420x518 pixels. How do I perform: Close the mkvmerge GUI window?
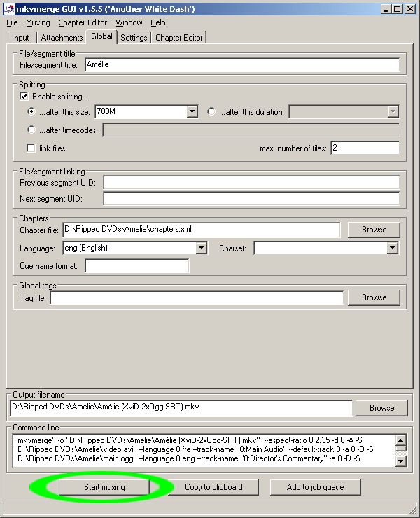click(409, 9)
